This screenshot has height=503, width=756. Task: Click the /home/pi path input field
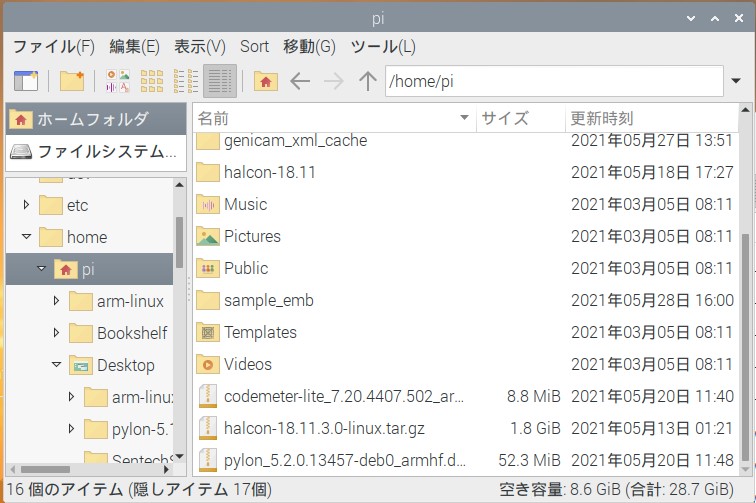550,81
